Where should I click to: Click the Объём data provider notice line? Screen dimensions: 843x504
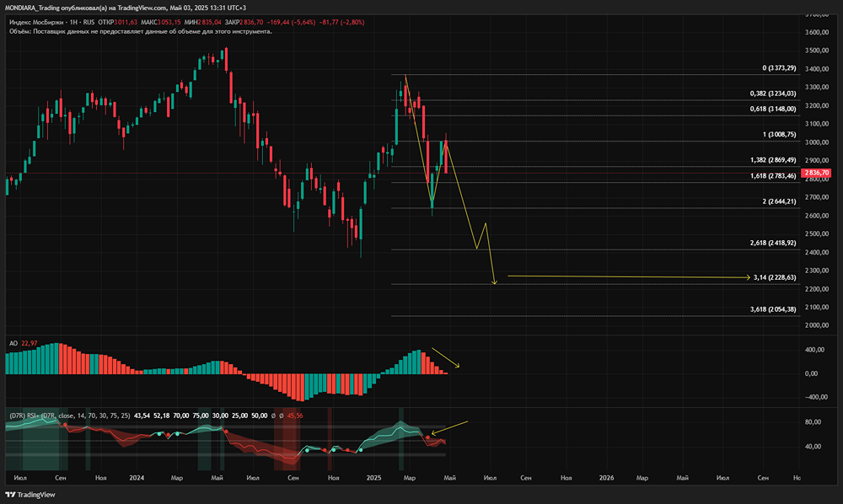tap(141, 31)
